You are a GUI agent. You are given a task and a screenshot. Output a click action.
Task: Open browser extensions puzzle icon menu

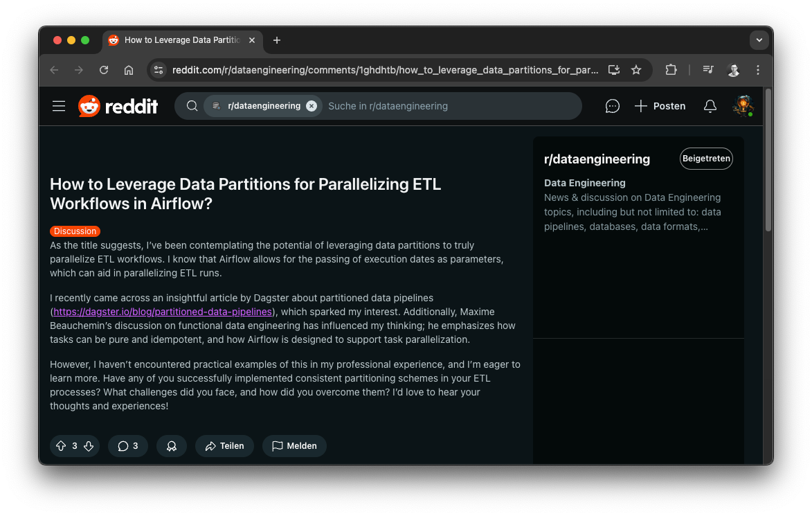coord(671,70)
